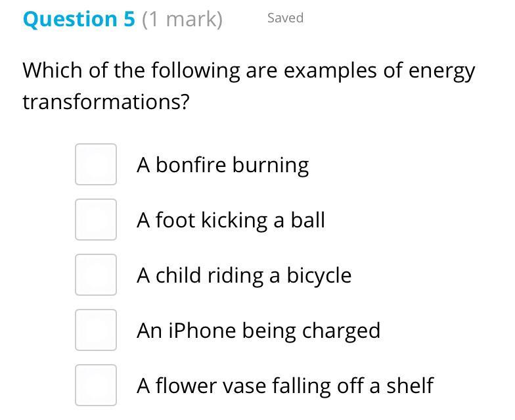
Task: Choose the 'A child riding a bicycle' text
Action: (x=244, y=275)
